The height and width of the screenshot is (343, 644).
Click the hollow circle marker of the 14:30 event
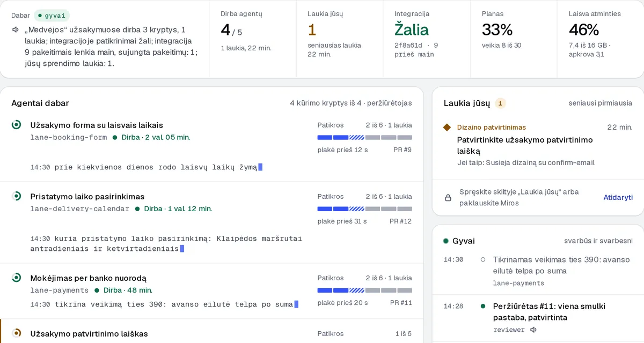[483, 259]
